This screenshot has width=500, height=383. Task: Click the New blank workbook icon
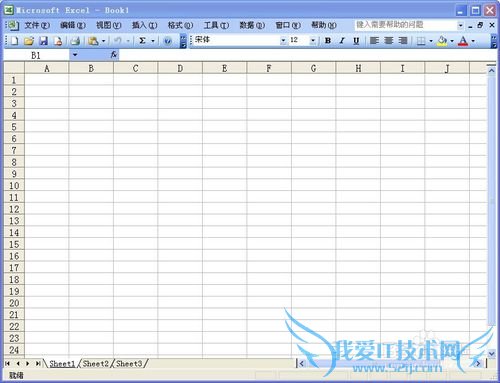[x=14, y=41]
